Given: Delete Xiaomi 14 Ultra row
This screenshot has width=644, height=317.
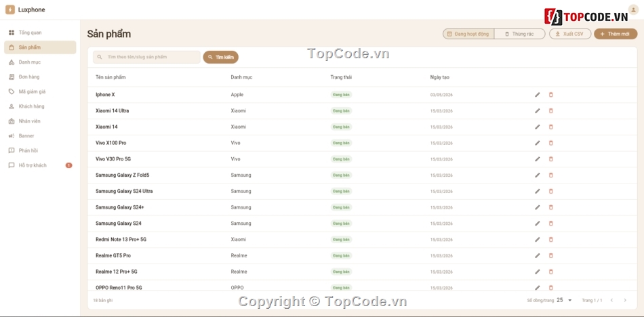Looking at the screenshot, I should (550, 111).
